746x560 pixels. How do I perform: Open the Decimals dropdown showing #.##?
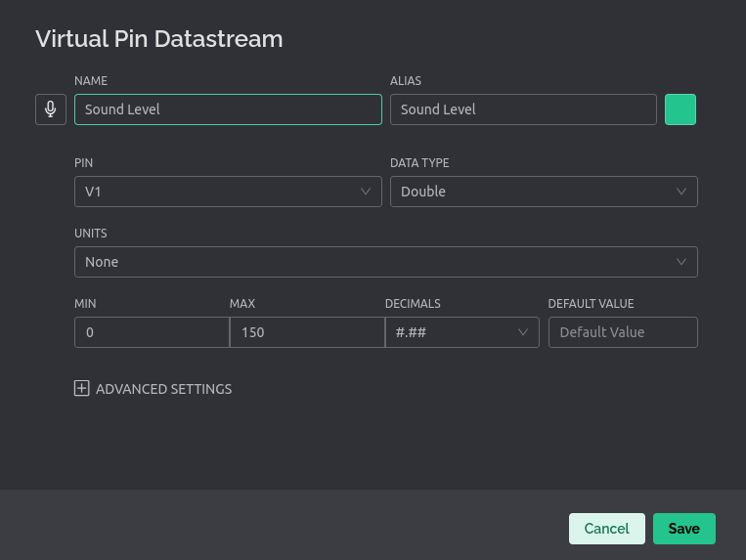click(x=450, y=332)
